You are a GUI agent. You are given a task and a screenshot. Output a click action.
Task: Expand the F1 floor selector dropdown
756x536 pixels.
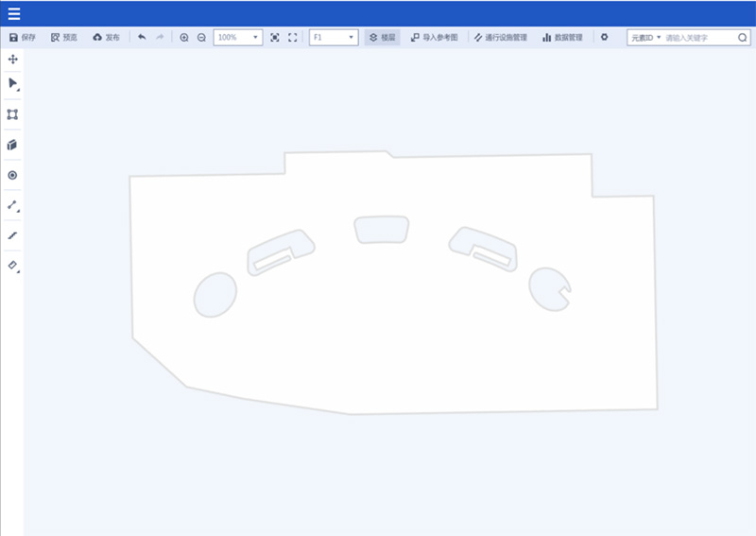click(334, 38)
